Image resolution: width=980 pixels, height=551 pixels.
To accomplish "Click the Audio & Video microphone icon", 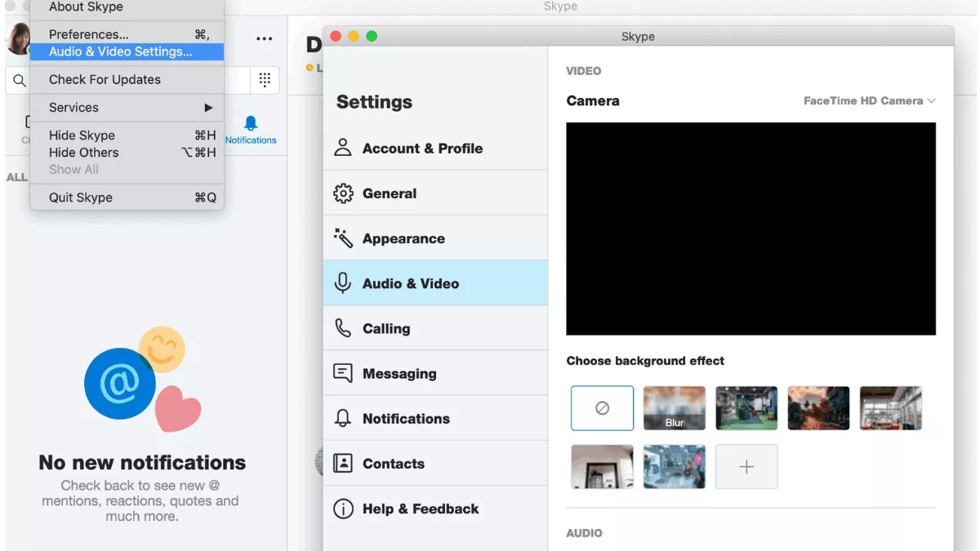I will [x=343, y=283].
